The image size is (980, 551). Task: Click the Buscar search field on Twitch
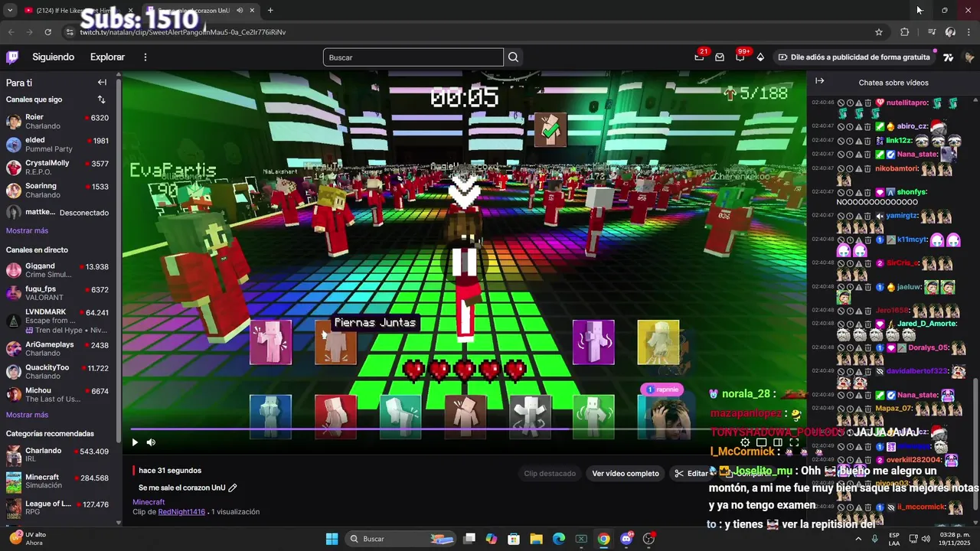pos(413,57)
